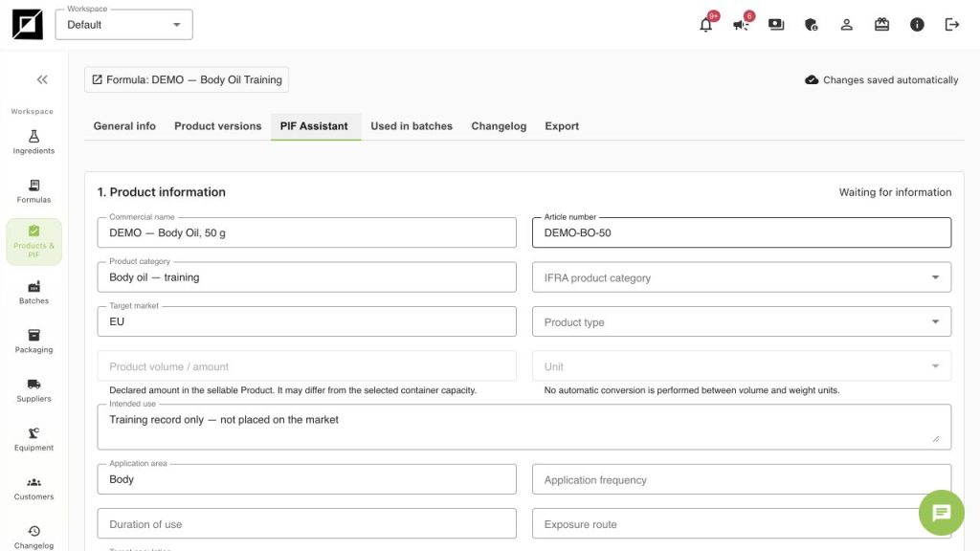Expand the IFRA product category dropdown
Screen dimensions: 980x551
tap(742, 277)
